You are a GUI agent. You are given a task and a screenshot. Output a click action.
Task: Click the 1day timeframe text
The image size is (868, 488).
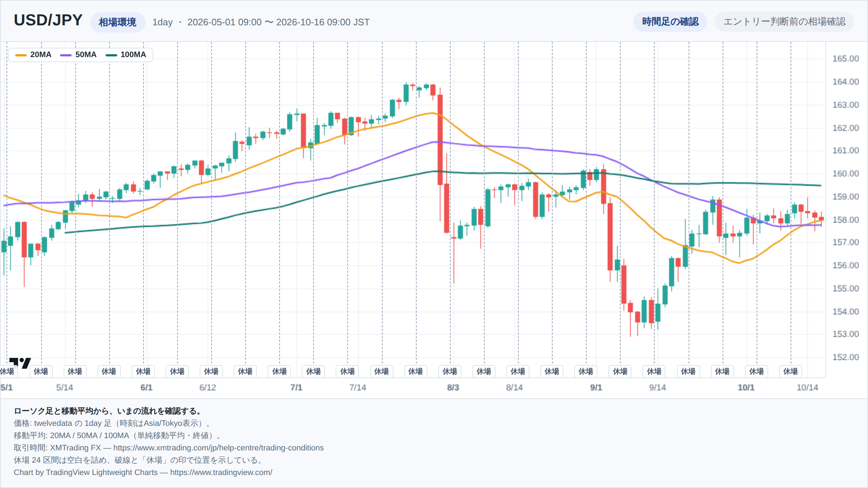(x=162, y=22)
